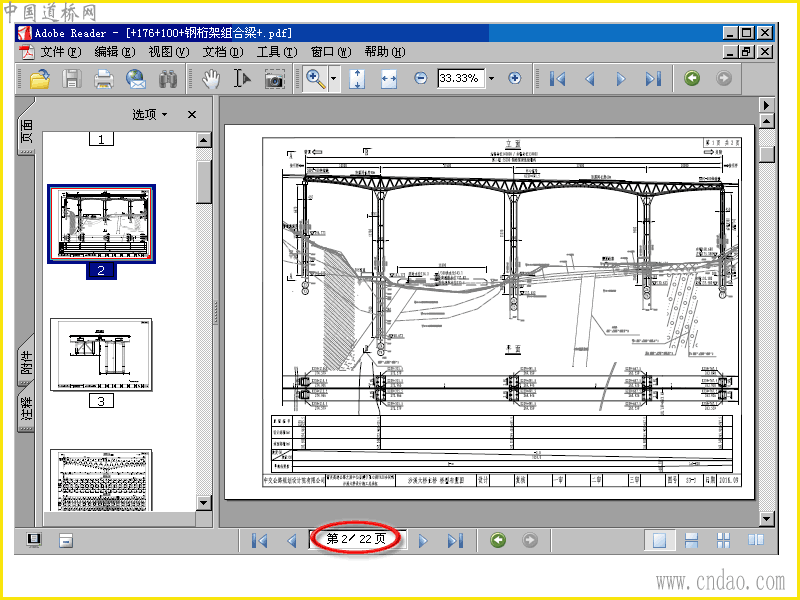Open the Zoom tool dropdown arrow
Image resolution: width=800 pixels, height=600 pixels.
tap(334, 79)
